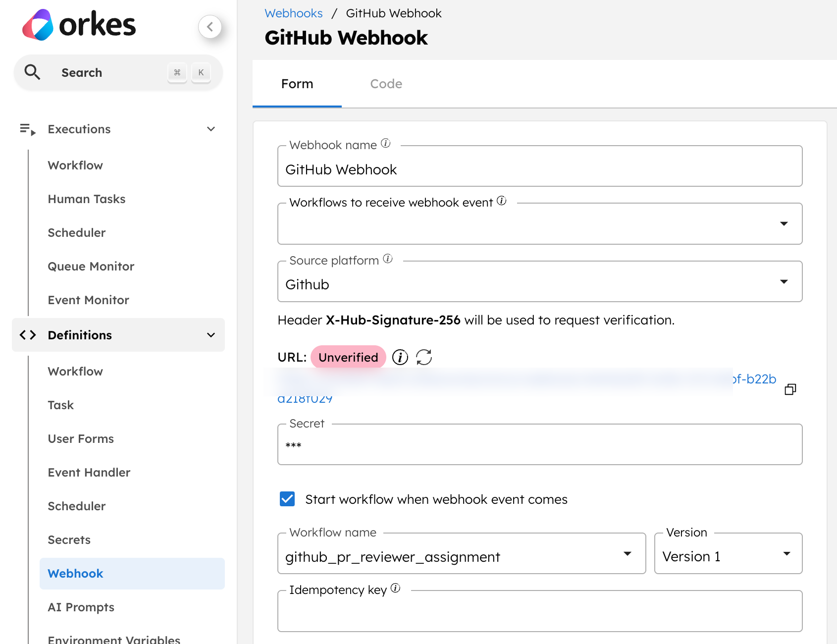
Task: Collapse the sidebar with the chevron button
Action: tap(210, 27)
